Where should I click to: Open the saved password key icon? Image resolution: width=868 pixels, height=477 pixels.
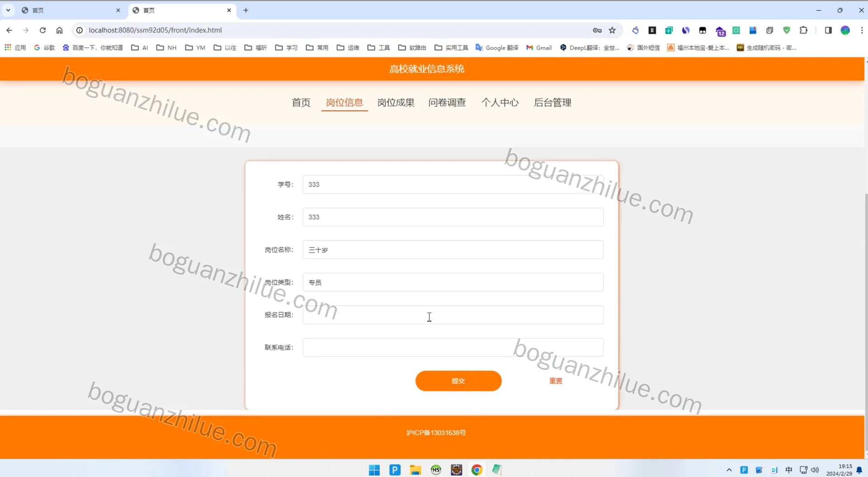tap(597, 30)
